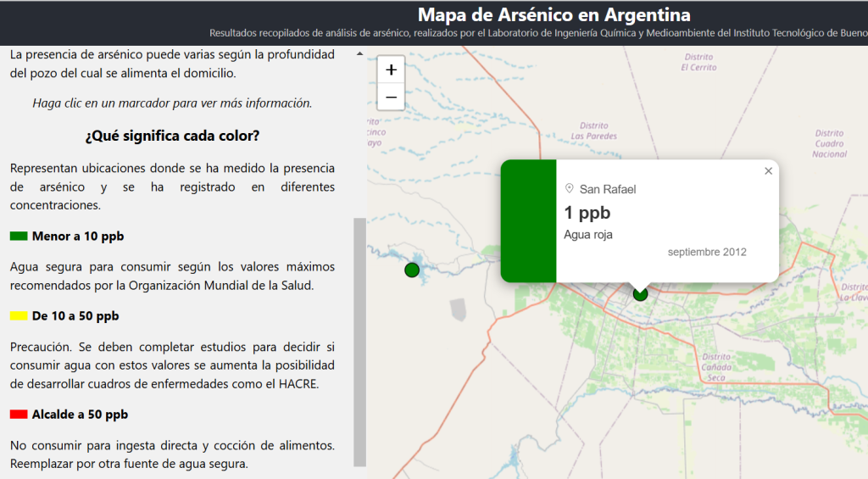Click the 'septiembre 2012' date in the popup
The width and height of the screenshot is (868, 479).
point(707,253)
